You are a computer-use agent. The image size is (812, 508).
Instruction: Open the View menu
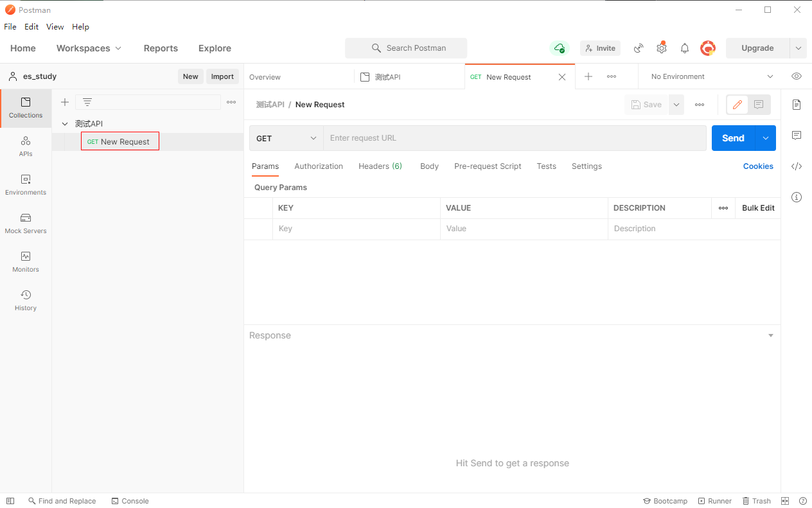[55, 27]
